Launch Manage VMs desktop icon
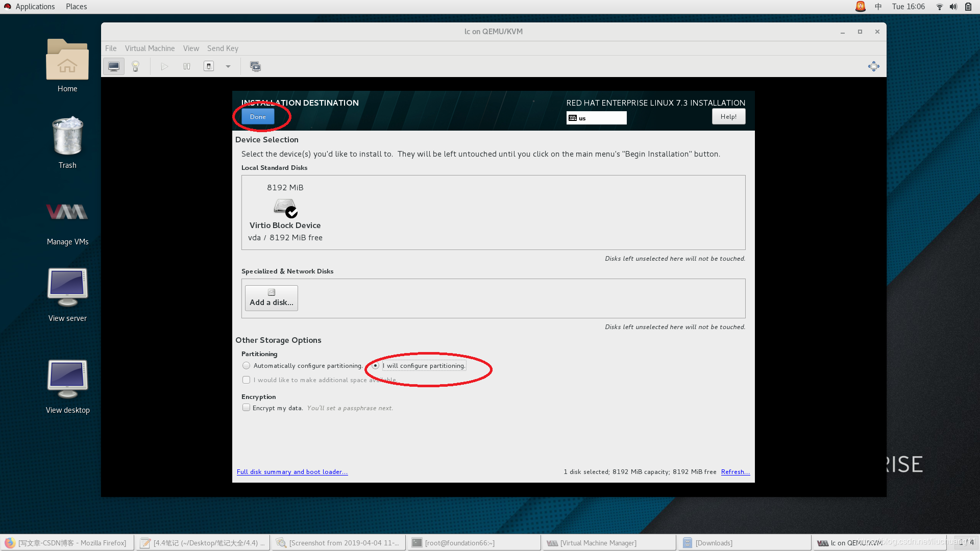 click(67, 223)
